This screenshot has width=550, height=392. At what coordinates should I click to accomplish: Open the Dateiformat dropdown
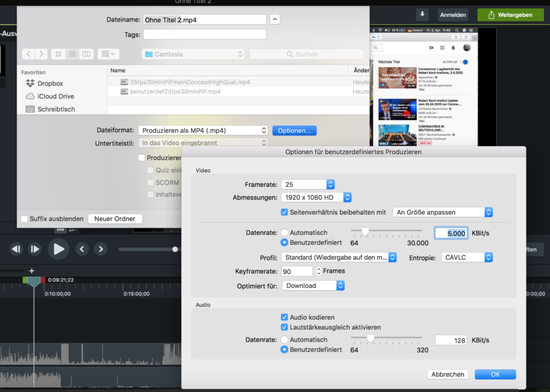[x=203, y=130]
